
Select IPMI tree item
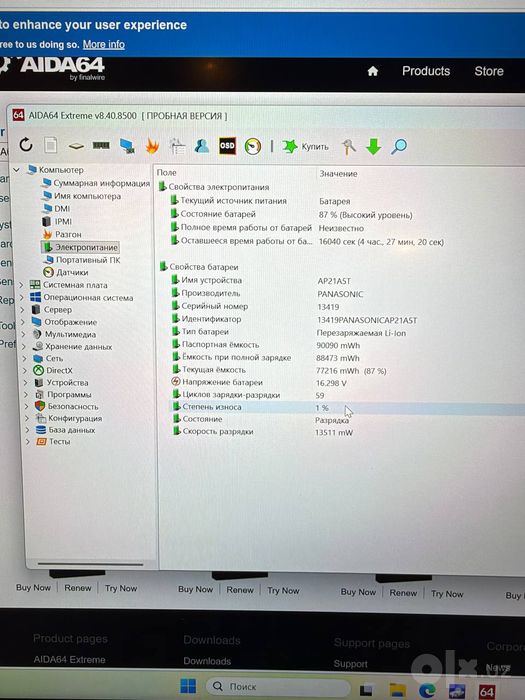(x=63, y=221)
